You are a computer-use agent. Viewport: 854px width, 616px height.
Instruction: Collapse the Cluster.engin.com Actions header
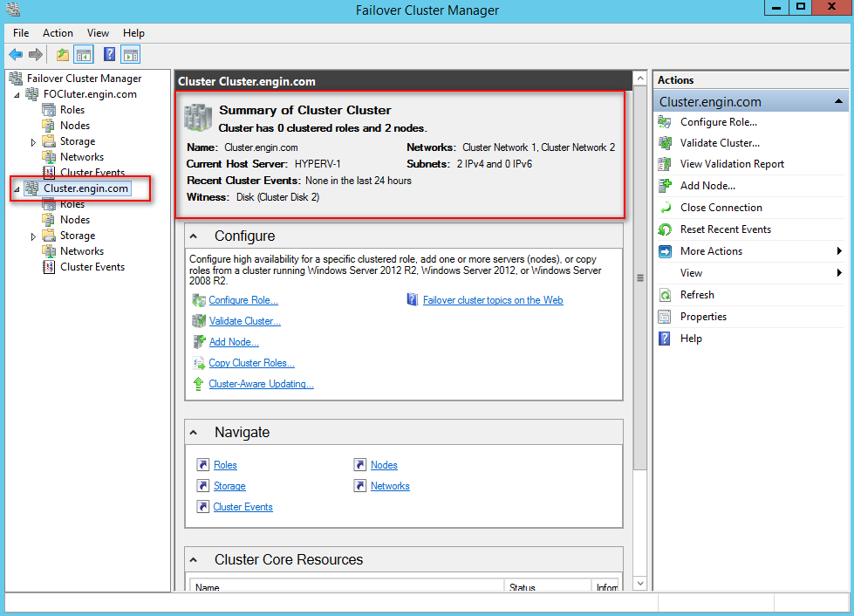tap(839, 101)
